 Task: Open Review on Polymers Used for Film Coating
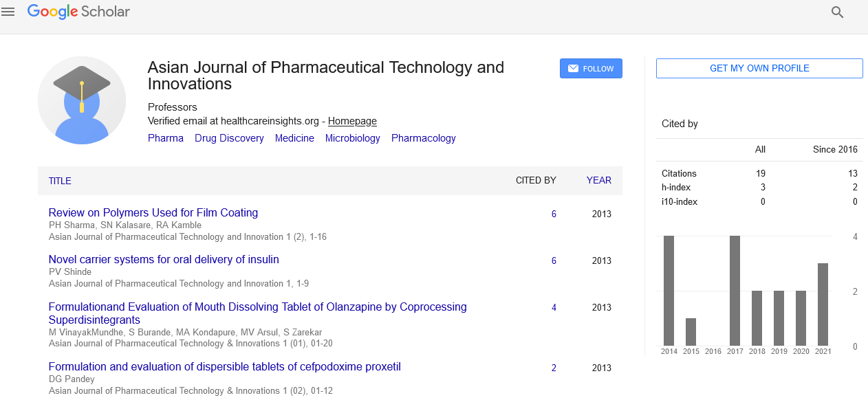click(x=153, y=213)
